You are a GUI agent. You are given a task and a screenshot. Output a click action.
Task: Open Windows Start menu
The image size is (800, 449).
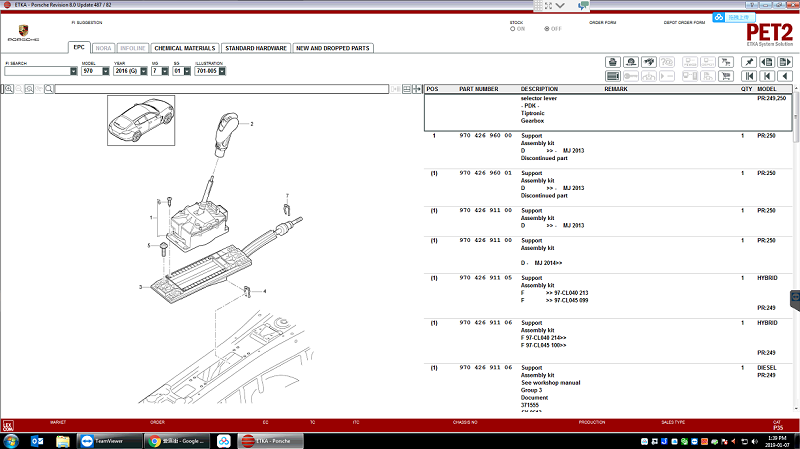pyautogui.click(x=11, y=441)
